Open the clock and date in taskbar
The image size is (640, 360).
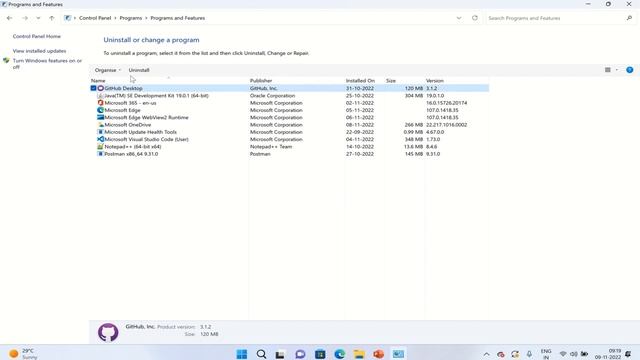[608, 354]
